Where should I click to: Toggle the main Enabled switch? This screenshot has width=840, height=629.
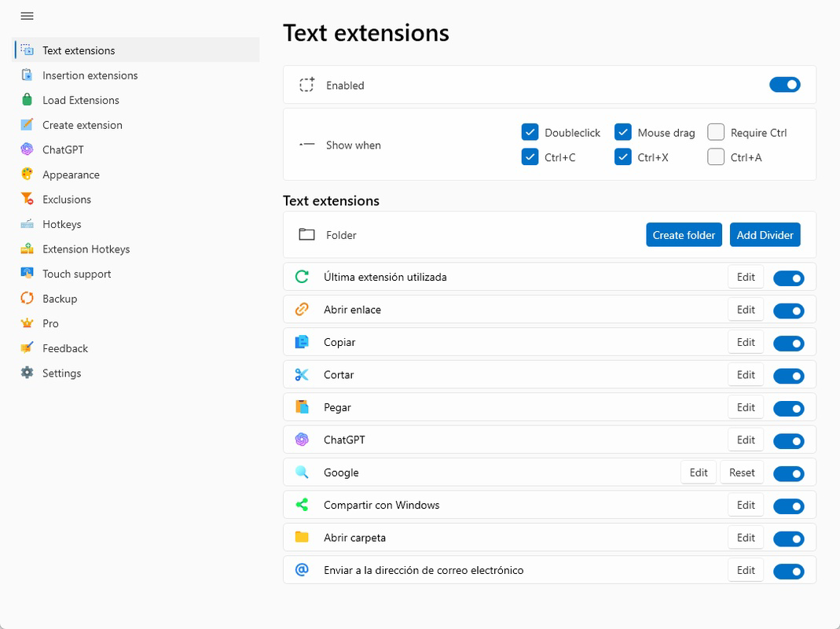(x=785, y=85)
